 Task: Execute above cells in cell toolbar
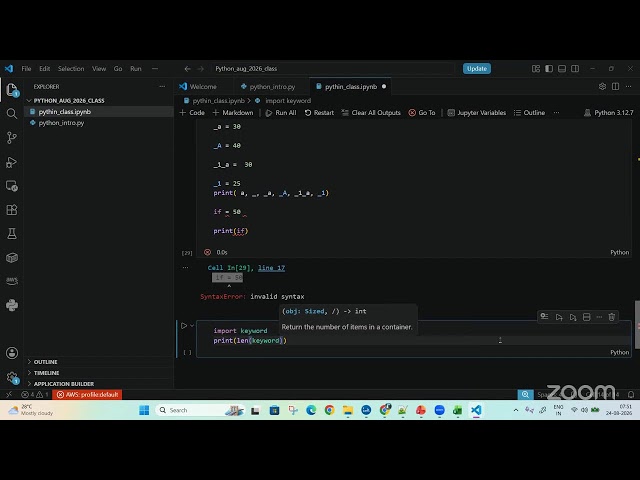coord(559,317)
